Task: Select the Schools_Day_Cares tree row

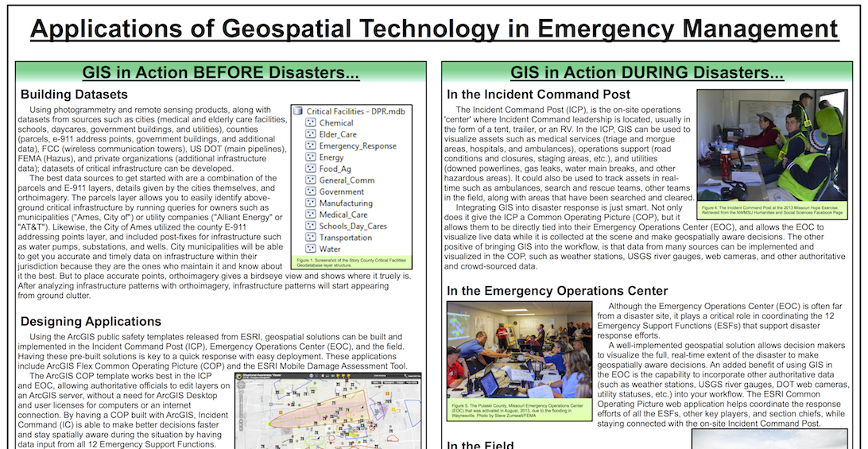Action: click(x=347, y=226)
